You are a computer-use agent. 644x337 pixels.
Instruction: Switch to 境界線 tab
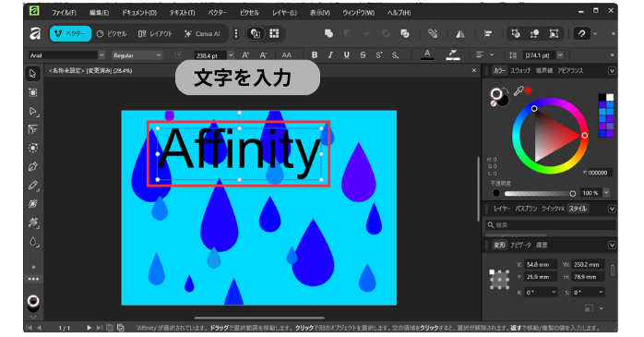543,71
